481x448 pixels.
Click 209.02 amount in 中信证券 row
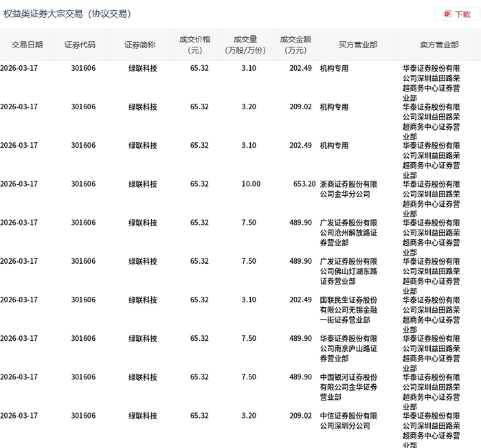pyautogui.click(x=300, y=416)
